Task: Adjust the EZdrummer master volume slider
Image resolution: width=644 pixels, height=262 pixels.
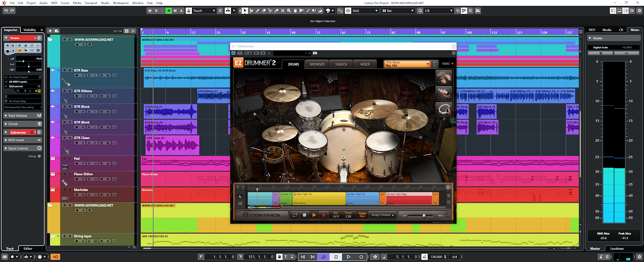Action: coord(424,216)
